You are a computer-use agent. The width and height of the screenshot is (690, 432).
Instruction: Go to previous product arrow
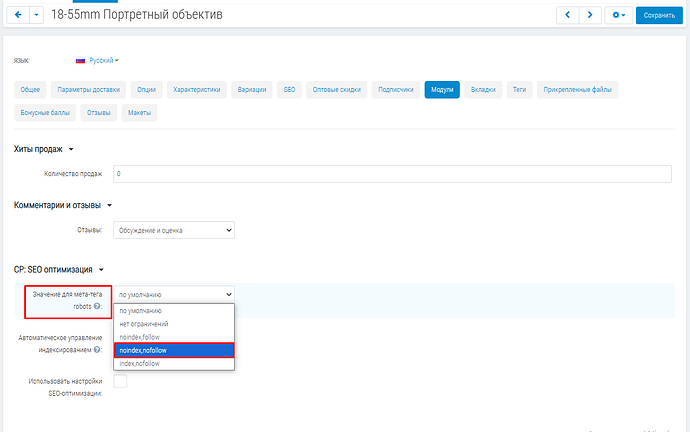568,15
